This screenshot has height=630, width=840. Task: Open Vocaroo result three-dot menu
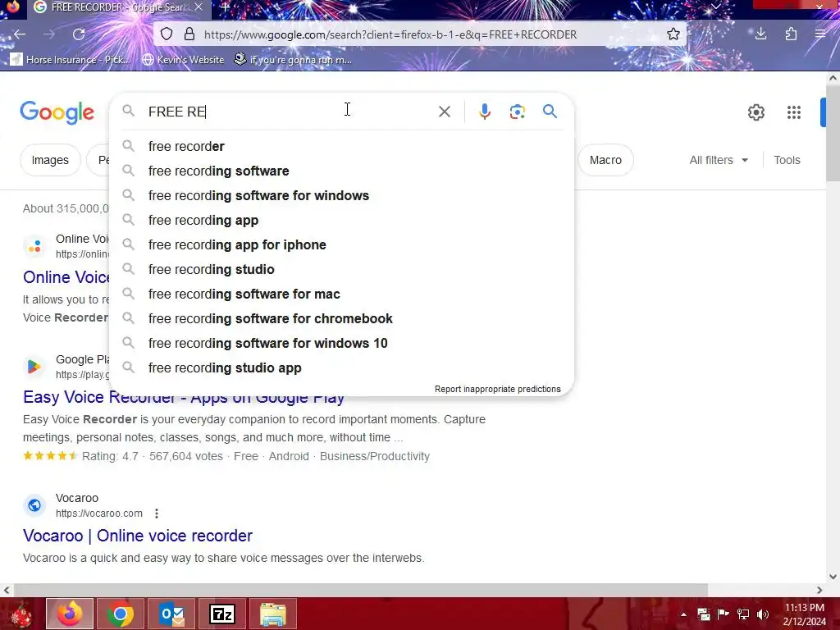coord(157,514)
